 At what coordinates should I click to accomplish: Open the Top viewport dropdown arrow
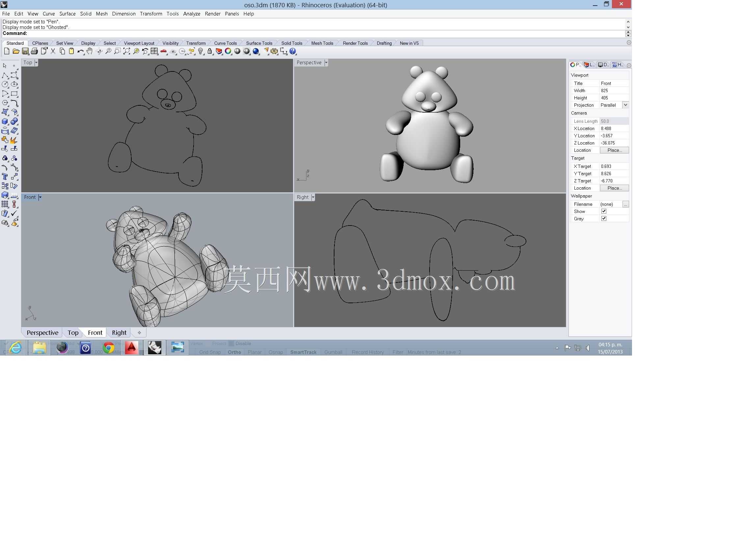[36, 63]
